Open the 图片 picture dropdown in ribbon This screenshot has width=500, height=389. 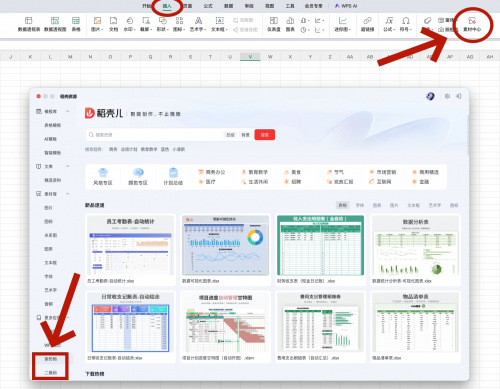97,24
